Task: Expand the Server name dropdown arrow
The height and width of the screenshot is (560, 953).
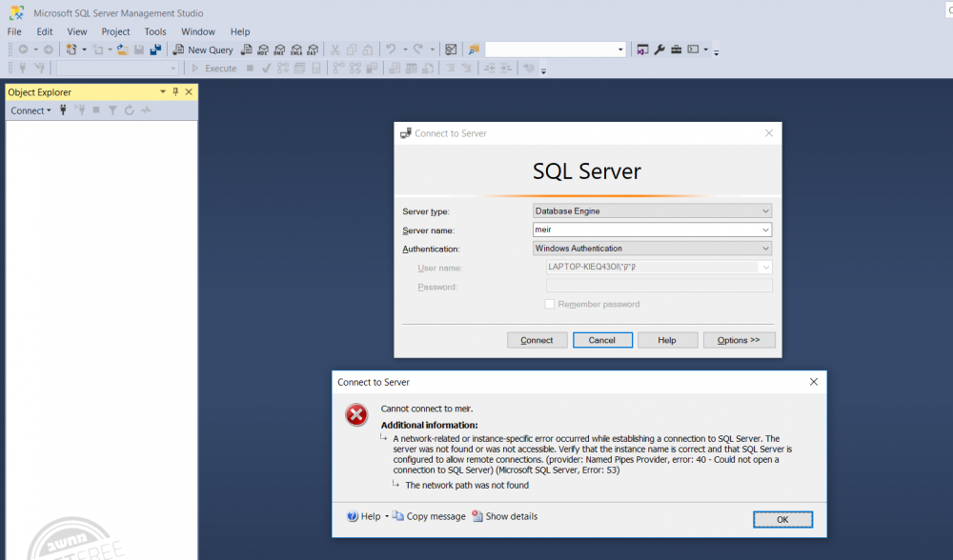Action: tap(766, 230)
